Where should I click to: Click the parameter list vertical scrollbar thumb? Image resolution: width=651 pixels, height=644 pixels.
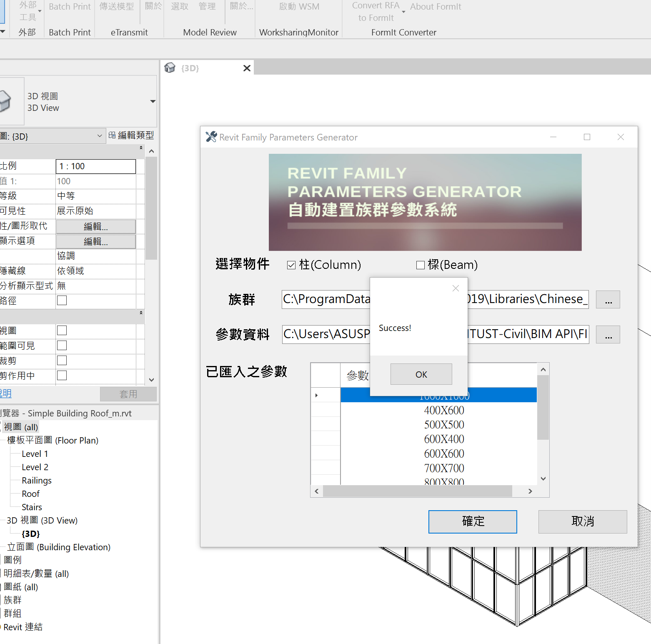click(x=543, y=408)
